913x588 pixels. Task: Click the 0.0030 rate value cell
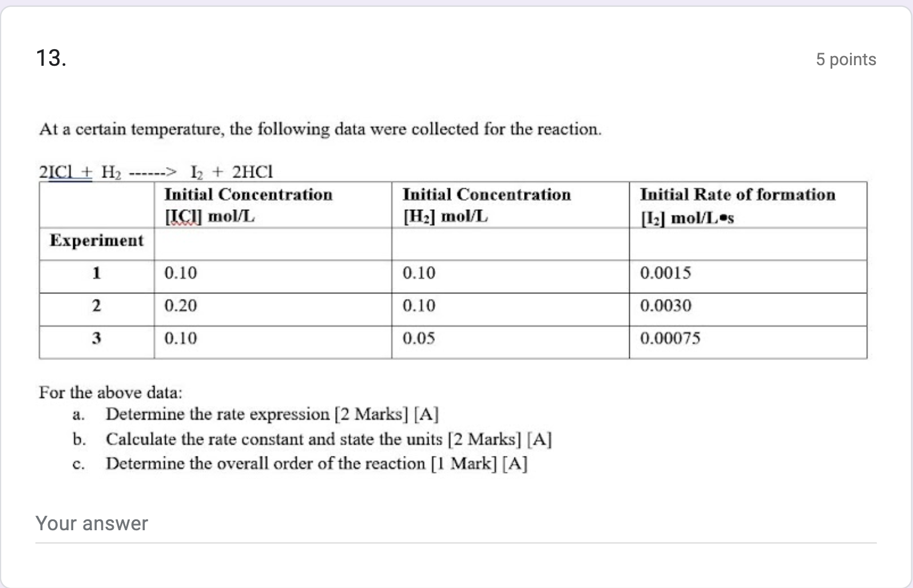[666, 306]
